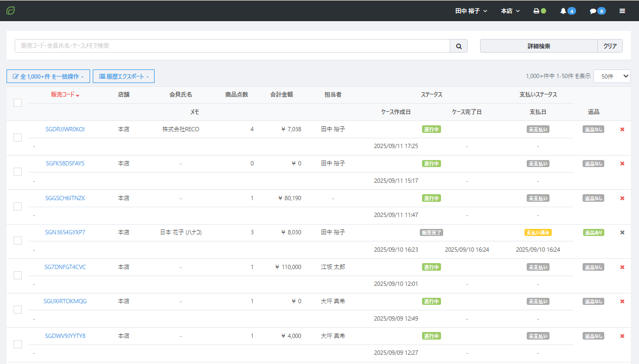Expand the 田中 裕子 user dropdown
Image resolution: width=639 pixels, height=364 pixels.
471,11
